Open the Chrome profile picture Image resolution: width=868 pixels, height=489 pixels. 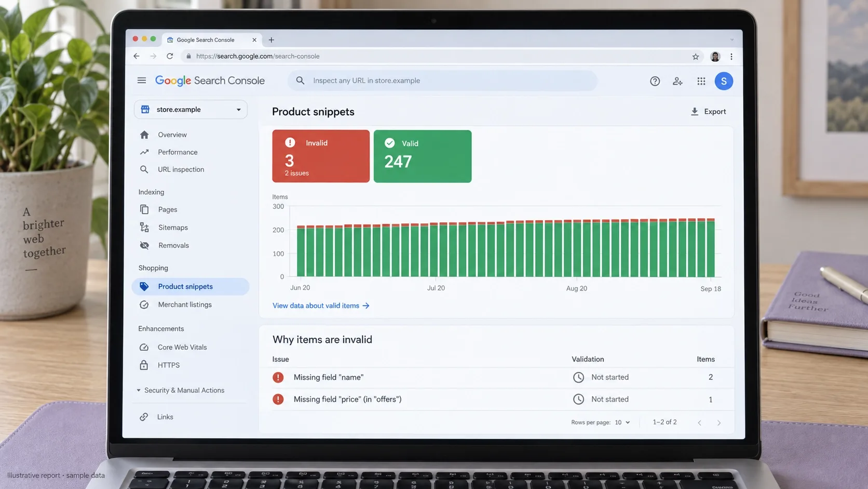715,57
